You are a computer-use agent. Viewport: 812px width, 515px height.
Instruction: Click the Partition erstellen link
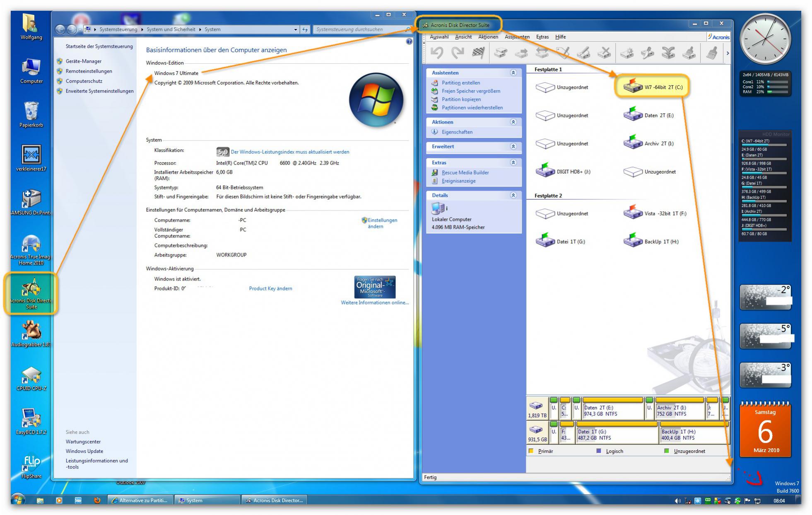tap(460, 83)
